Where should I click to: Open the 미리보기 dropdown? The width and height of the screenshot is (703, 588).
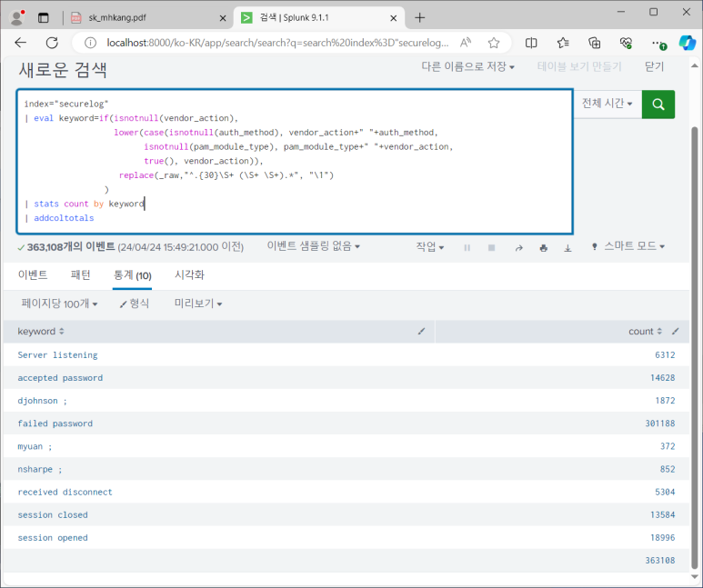(x=198, y=304)
